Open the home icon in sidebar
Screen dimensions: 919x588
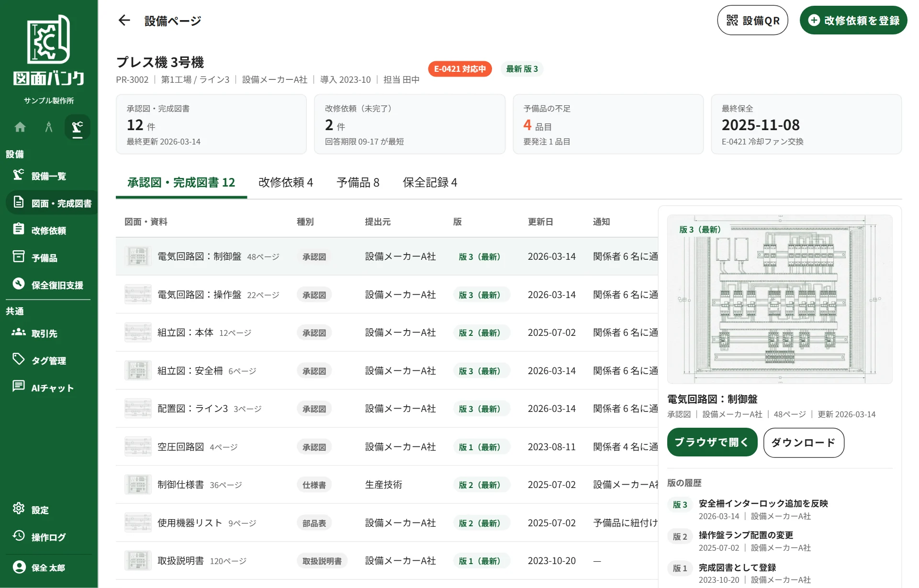coord(20,127)
